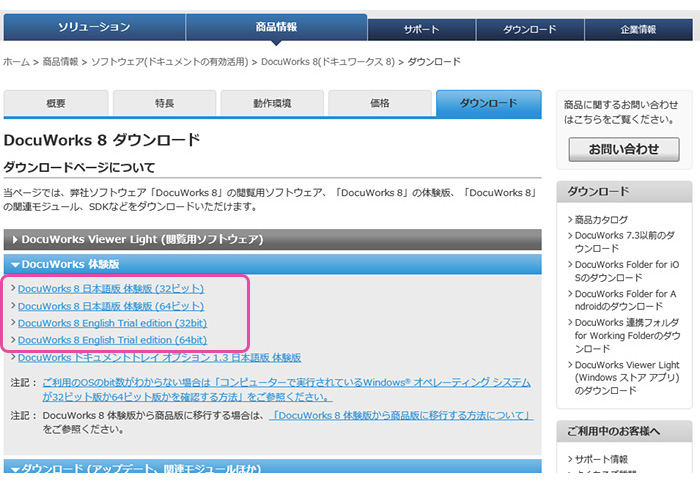The width and height of the screenshot is (700, 483).
Task: Open DocuWorks 8(ドキュワークス 8) breadcrumb
Action: coord(328,62)
